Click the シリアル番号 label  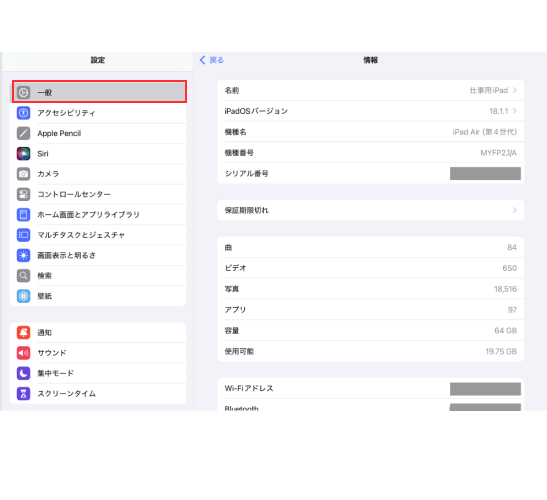point(247,173)
